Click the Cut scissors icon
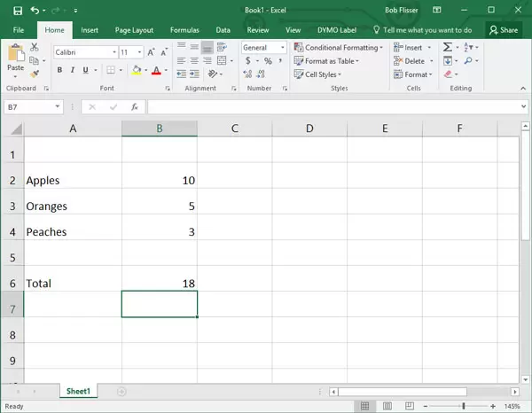Viewport: 532px width, 413px height. 35,48
